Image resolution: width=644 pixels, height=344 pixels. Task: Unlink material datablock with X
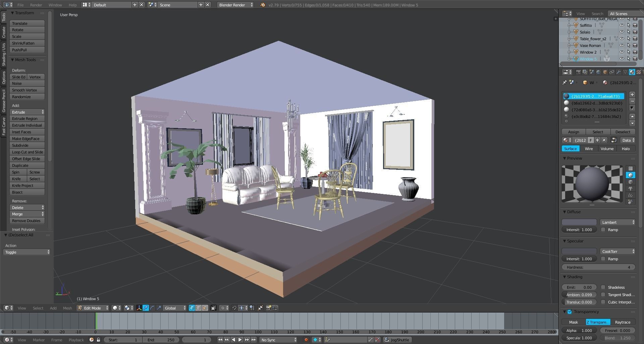(x=604, y=140)
